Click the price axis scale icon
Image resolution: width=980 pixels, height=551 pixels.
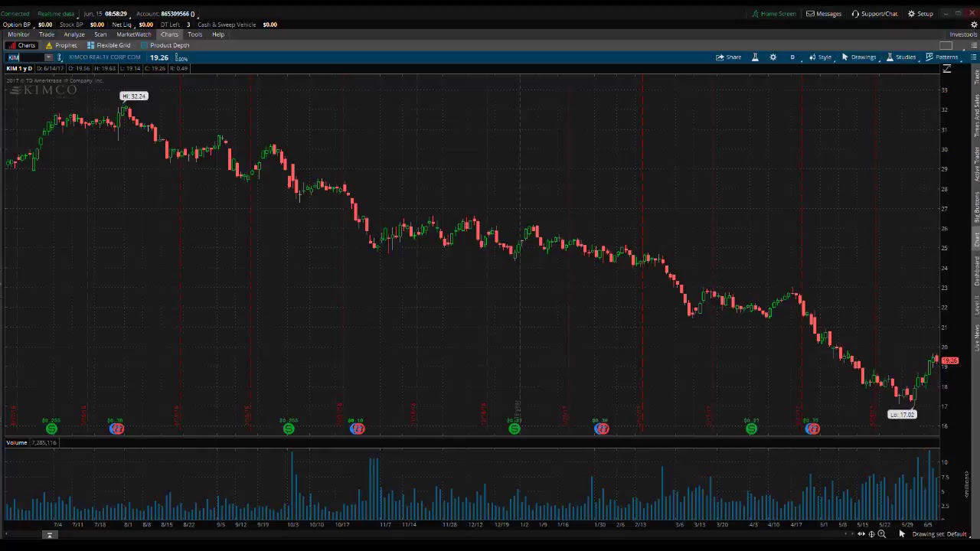(x=947, y=69)
